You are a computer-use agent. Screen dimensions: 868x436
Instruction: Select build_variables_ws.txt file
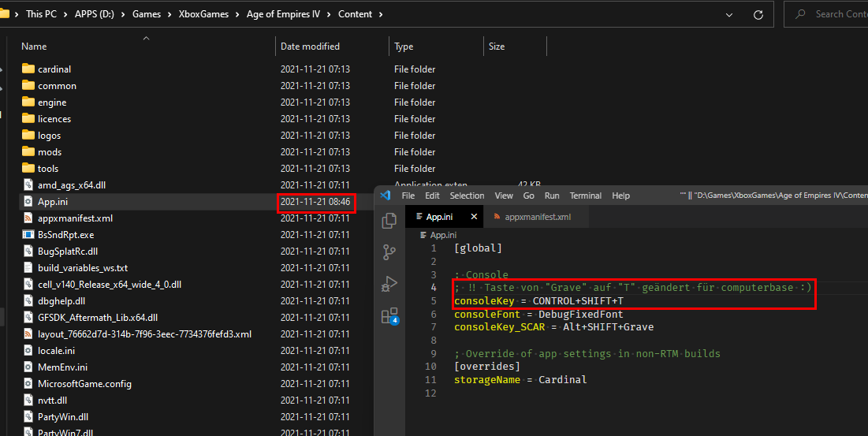tap(83, 268)
